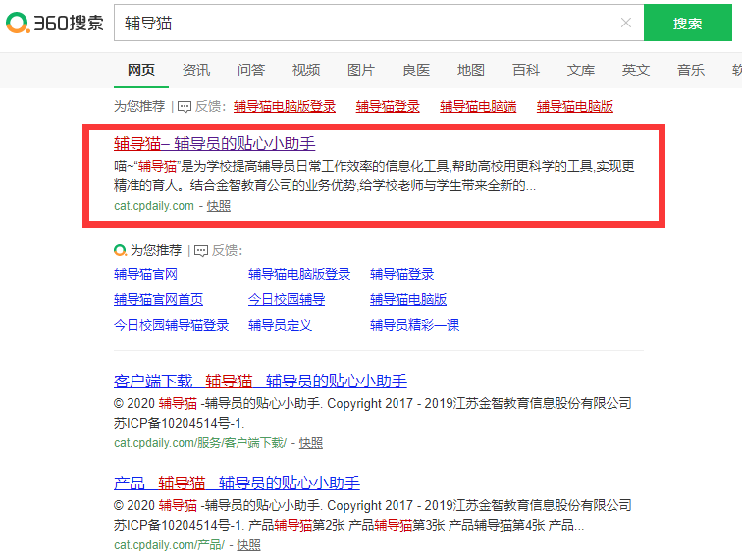
Task: Open 快照 for cat.cpdaily.com/产品/ result
Action: tap(249, 545)
